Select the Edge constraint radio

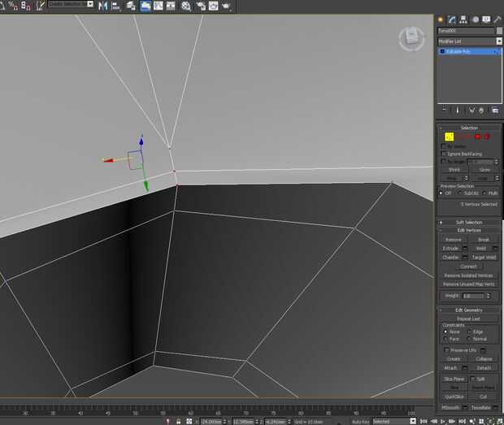point(470,332)
